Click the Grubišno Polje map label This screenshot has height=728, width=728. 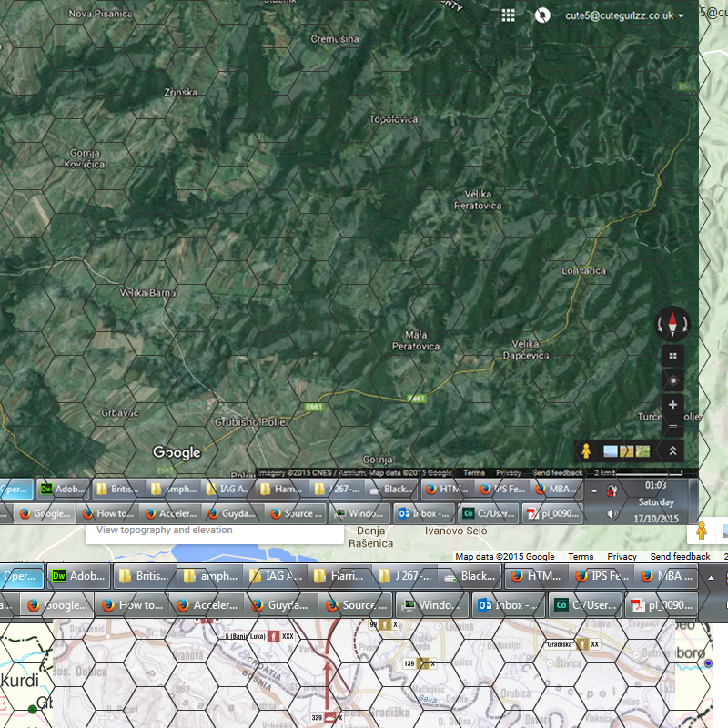pyautogui.click(x=249, y=422)
